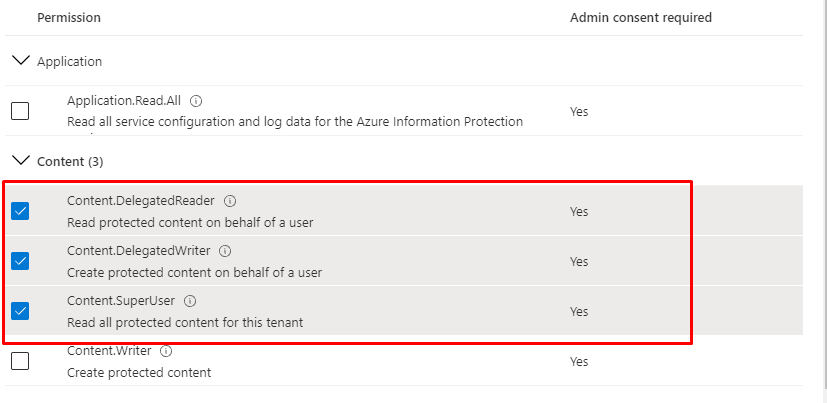This screenshot has width=827, height=403.
Task: Click the Content (3) group label
Action: point(70,161)
